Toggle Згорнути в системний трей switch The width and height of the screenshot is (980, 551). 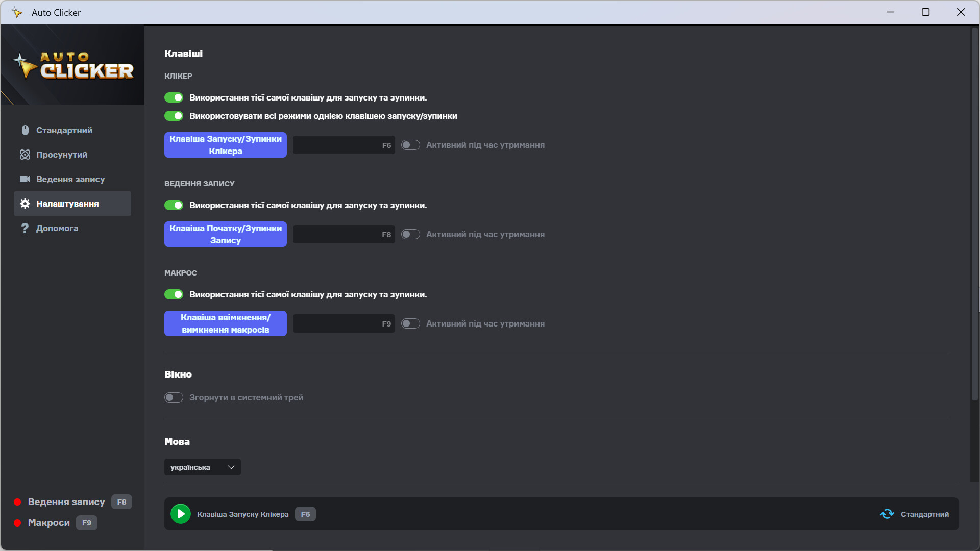[174, 397]
